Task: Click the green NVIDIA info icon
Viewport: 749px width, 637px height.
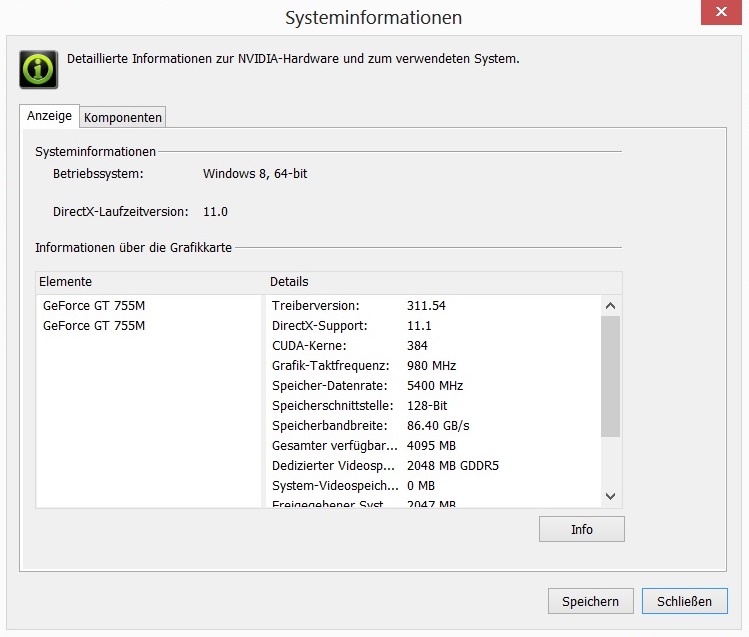Action: [38, 69]
